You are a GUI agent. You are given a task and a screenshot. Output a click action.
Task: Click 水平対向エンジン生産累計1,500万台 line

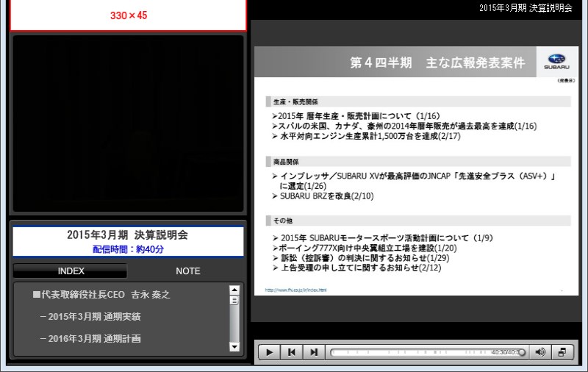pyautogui.click(x=366, y=136)
